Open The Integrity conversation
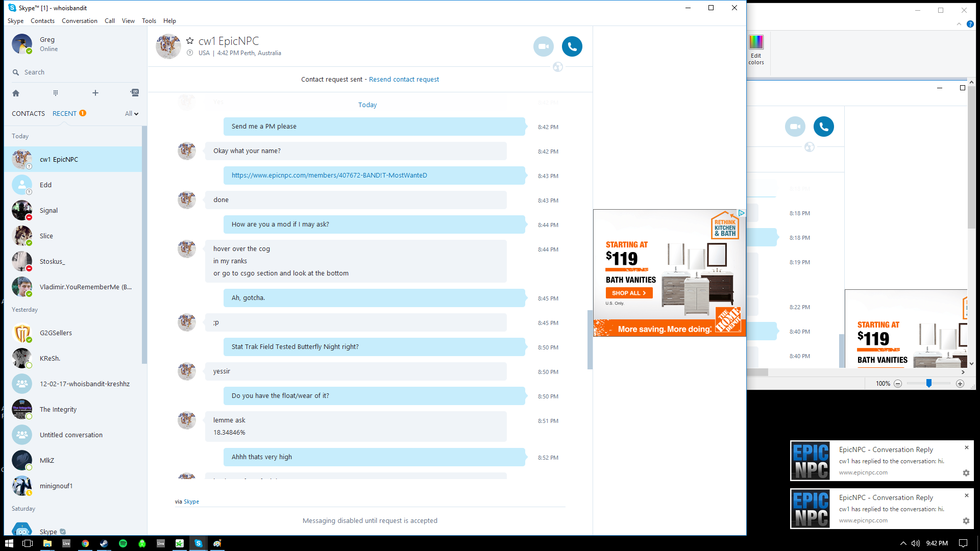 73,410
